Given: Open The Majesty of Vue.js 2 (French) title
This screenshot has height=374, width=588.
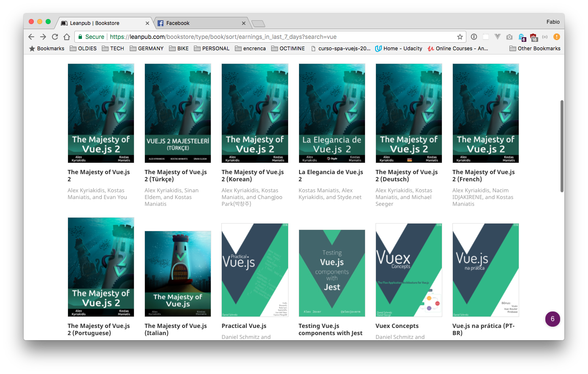Looking at the screenshot, I should 484,175.
